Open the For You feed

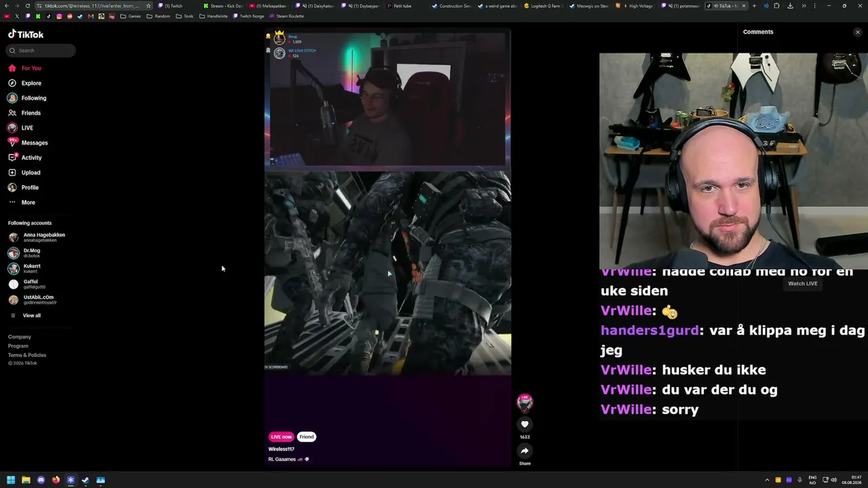pos(25,68)
